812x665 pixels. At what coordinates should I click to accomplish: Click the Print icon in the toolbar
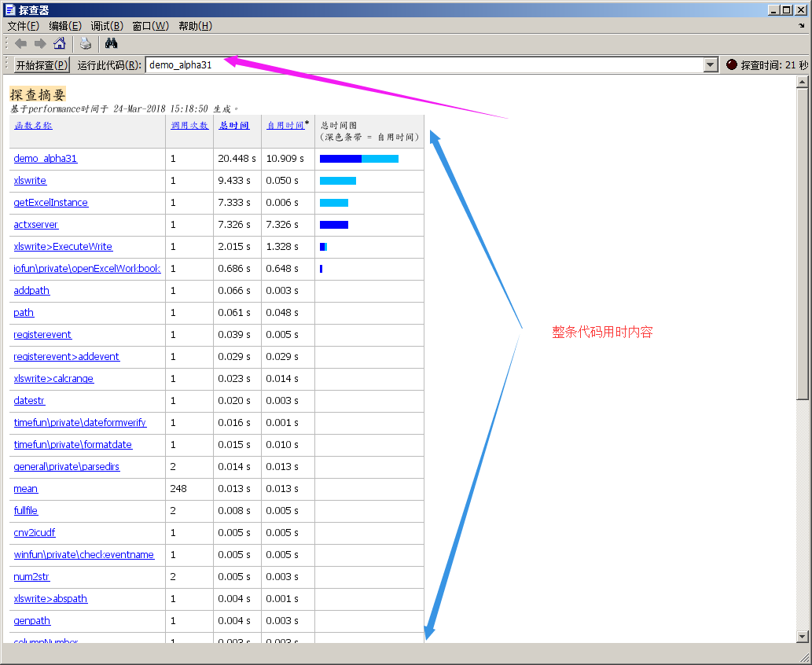85,43
